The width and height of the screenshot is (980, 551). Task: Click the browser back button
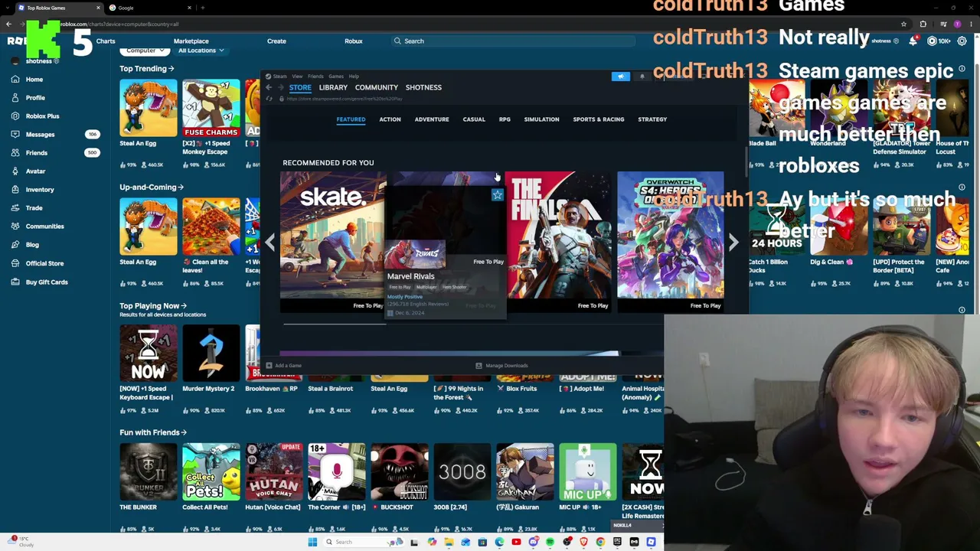pos(8,24)
